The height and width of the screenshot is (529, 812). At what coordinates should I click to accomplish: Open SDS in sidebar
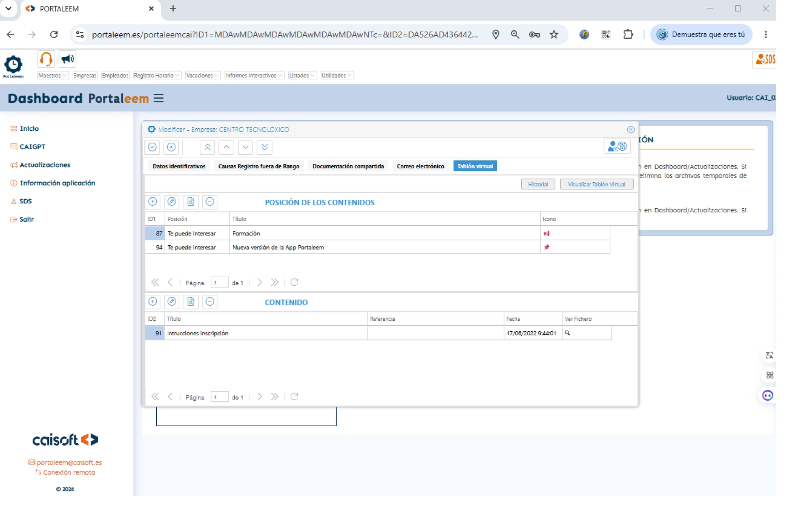coord(21,201)
